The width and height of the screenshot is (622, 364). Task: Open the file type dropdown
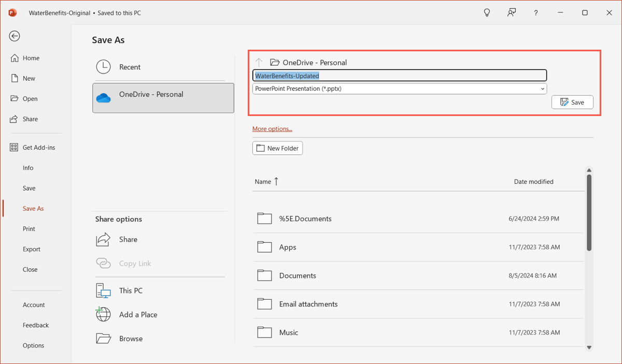pyautogui.click(x=399, y=89)
